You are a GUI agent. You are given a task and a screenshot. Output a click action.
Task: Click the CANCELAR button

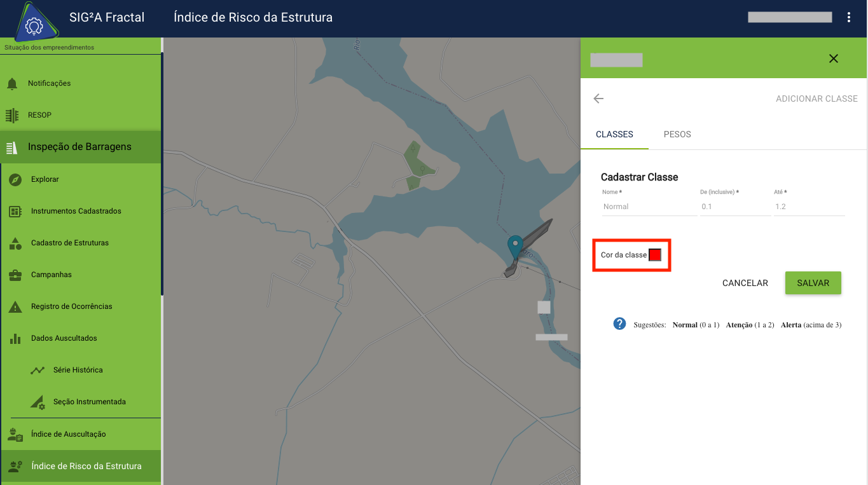(x=745, y=283)
